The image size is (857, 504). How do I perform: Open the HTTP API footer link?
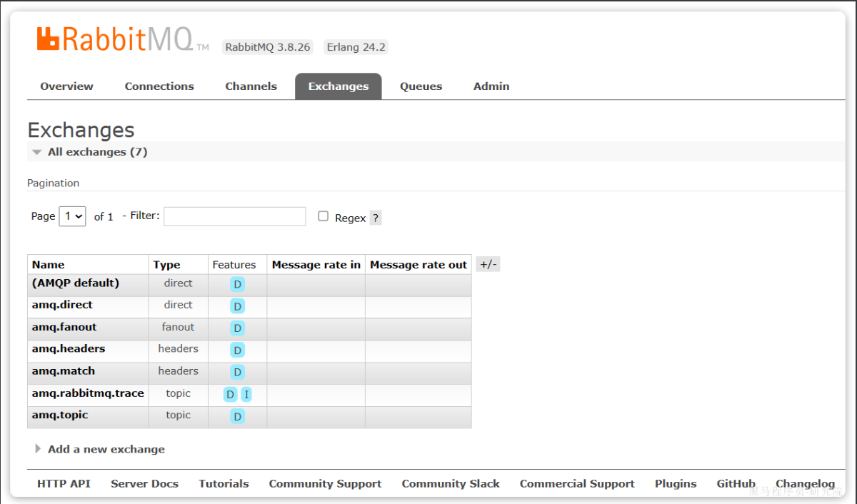(x=64, y=483)
